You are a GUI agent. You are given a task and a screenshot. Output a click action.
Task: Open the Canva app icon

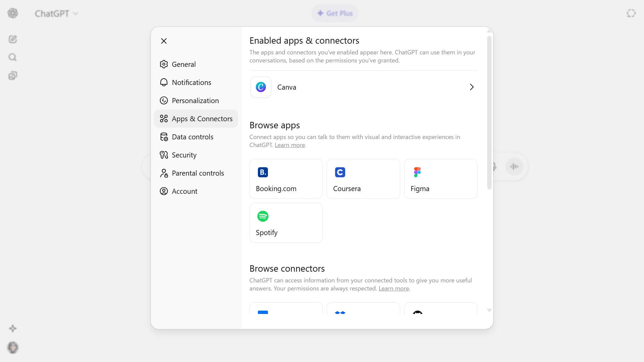click(x=261, y=87)
